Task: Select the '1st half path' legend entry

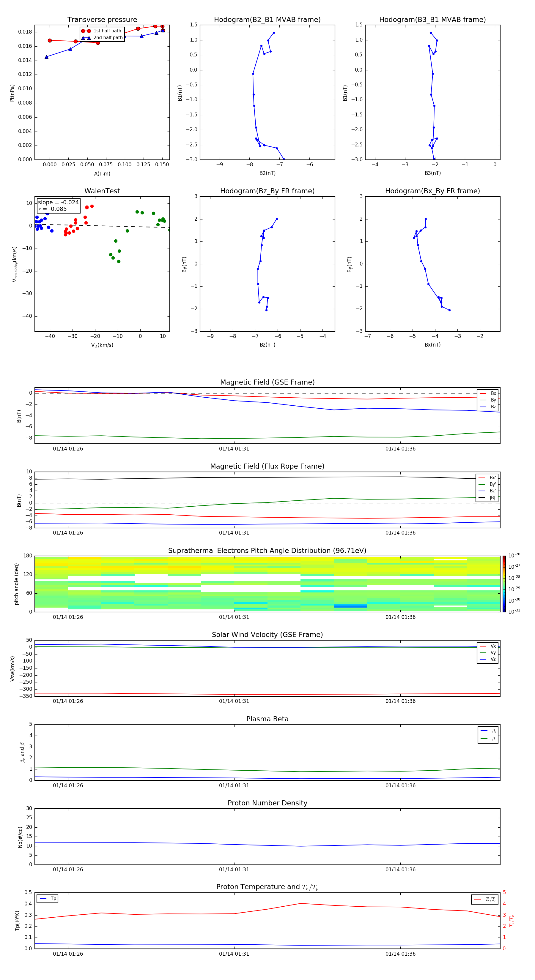Action: tap(102, 31)
